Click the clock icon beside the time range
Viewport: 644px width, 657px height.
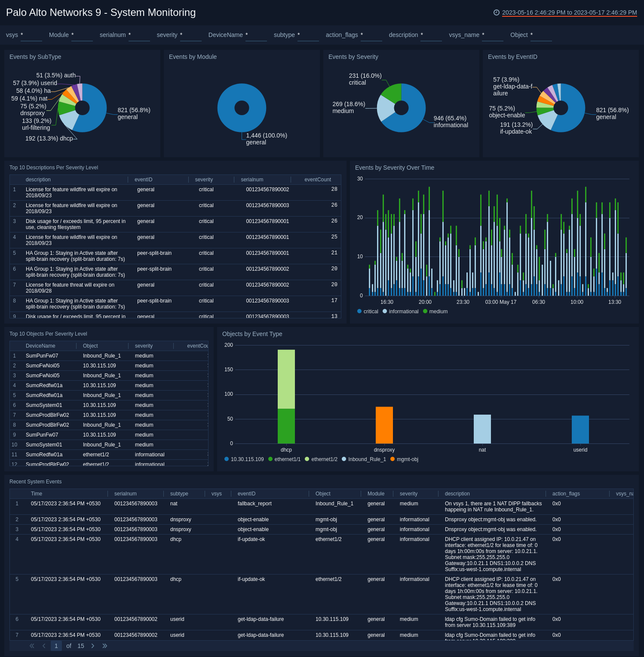(497, 13)
